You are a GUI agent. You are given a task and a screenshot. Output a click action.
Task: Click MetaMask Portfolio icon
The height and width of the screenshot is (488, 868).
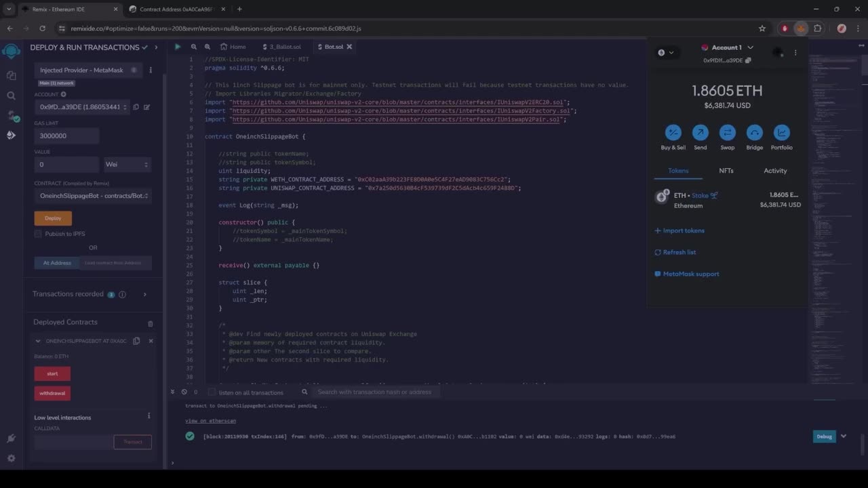[781, 132]
